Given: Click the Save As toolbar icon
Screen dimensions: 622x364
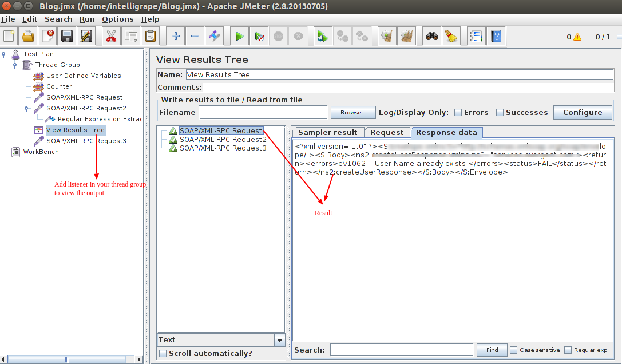Looking at the screenshot, I should (86, 37).
